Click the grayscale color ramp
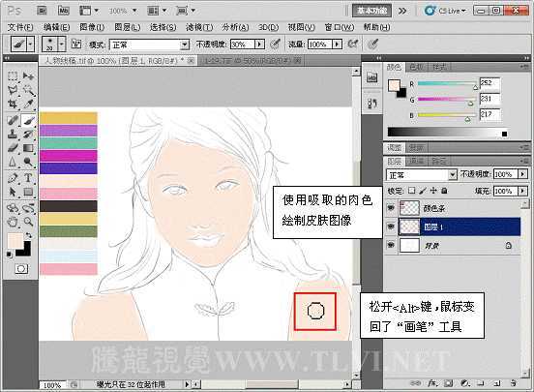The width and height of the screenshot is (534, 392). click(444, 132)
